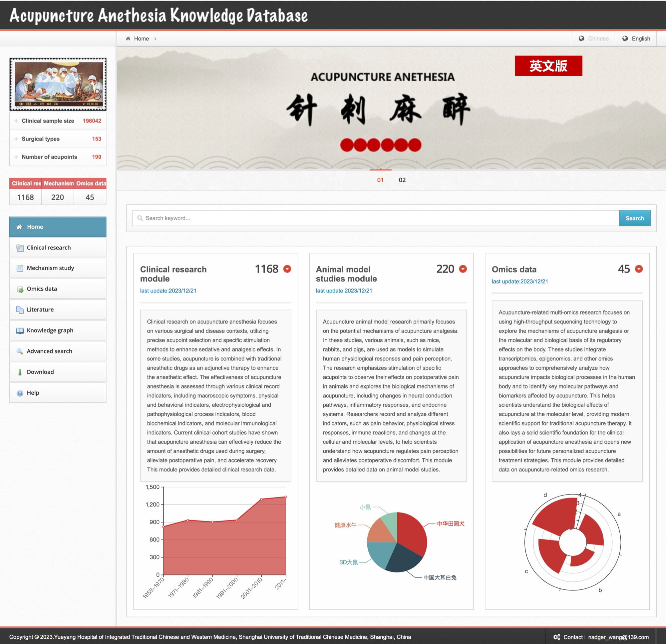Switch language to English

pos(636,39)
